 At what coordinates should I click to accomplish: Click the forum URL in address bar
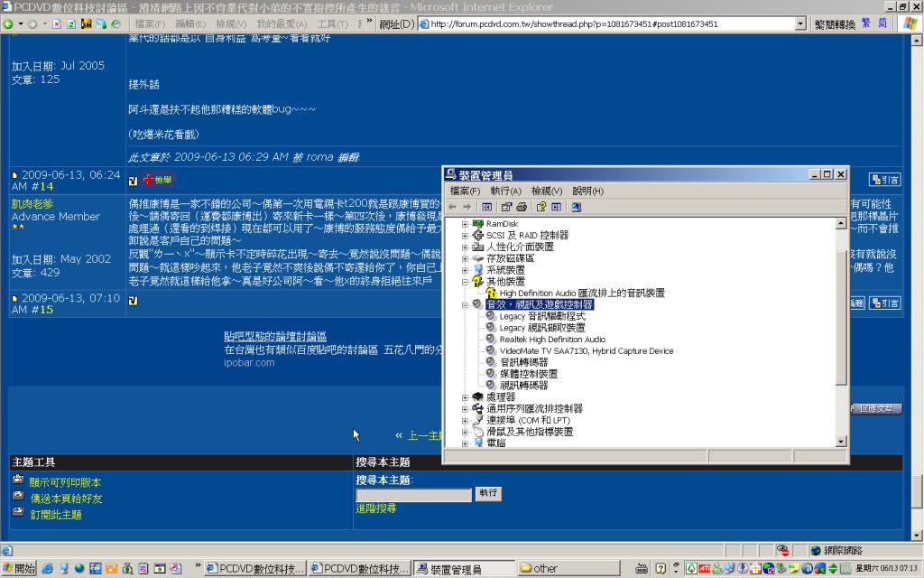click(574, 24)
